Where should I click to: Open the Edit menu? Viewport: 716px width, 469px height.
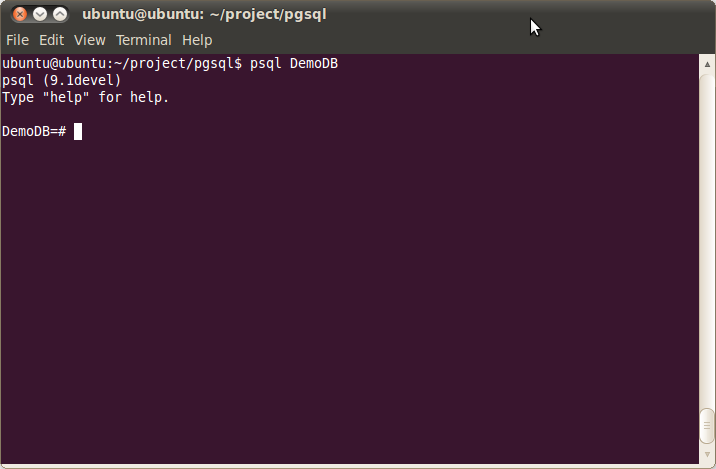pos(51,40)
